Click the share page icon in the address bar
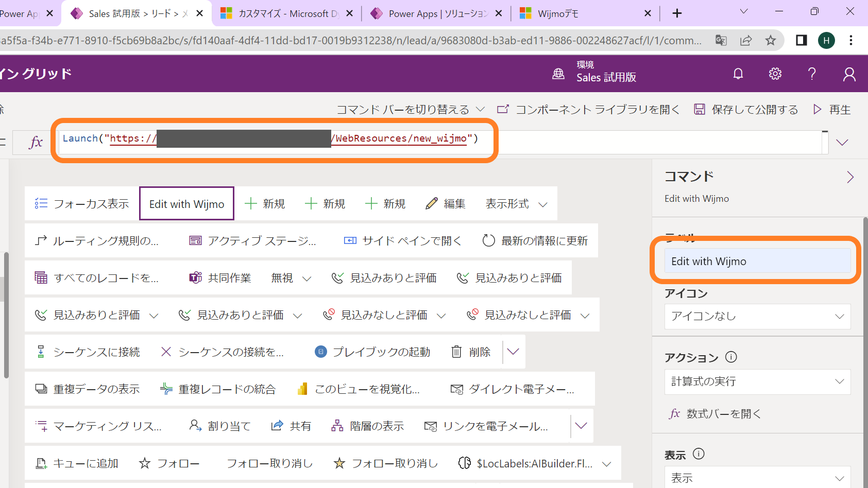The width and height of the screenshot is (868, 488). pos(746,40)
